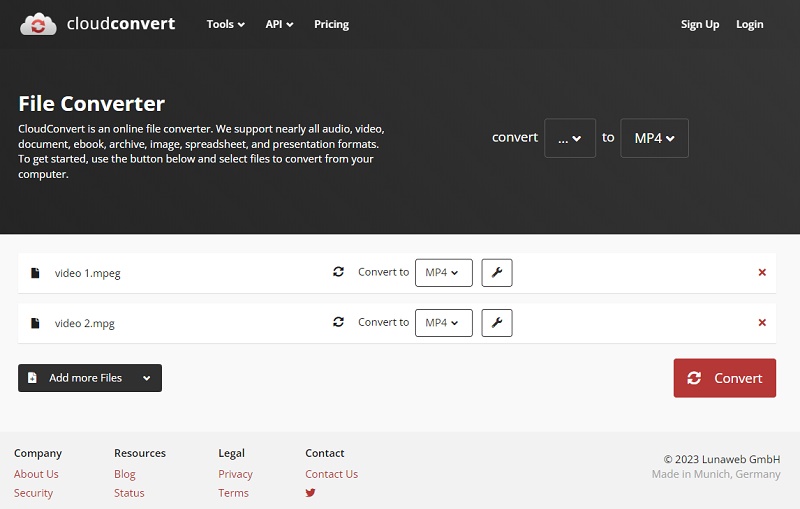The height and width of the screenshot is (509, 800).
Task: Click the File Converter heading
Action: [92, 104]
